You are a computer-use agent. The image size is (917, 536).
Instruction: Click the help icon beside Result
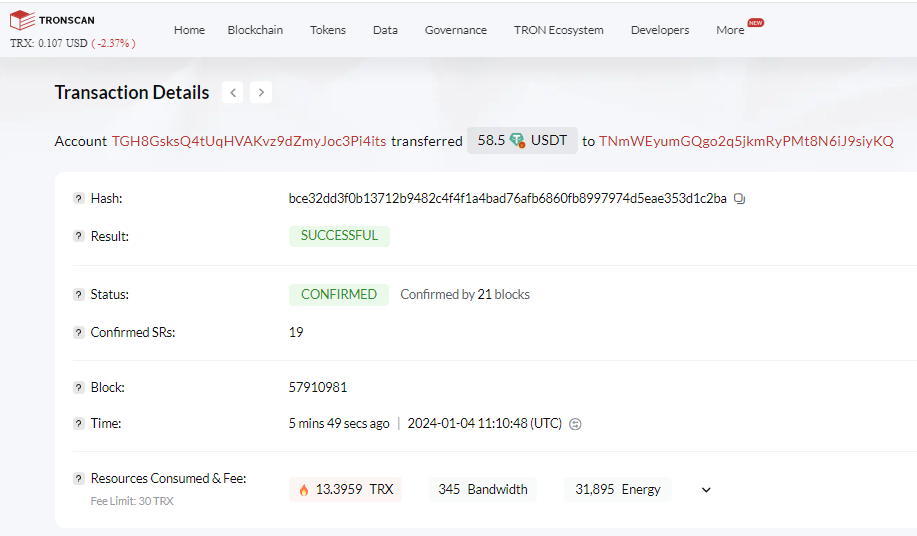click(x=78, y=236)
